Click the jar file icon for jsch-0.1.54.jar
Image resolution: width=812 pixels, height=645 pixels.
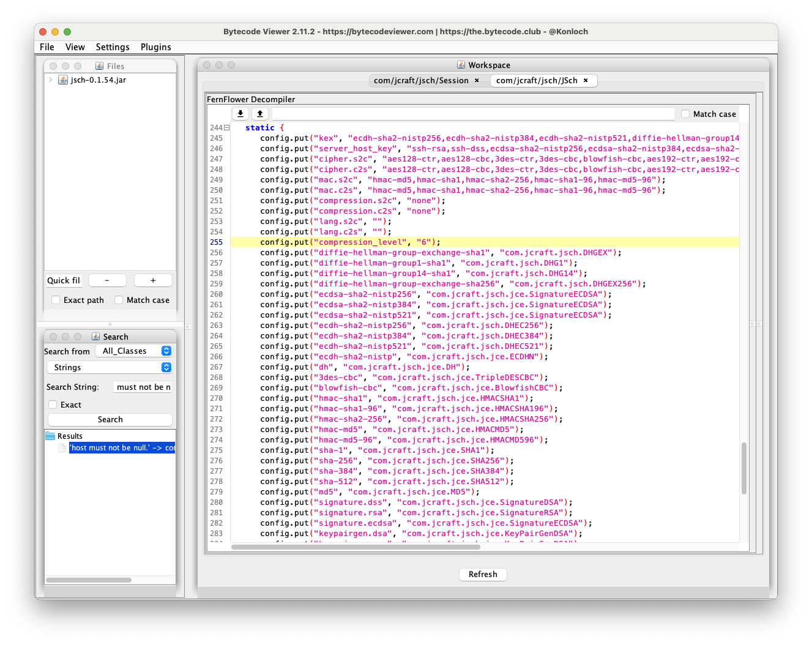[x=63, y=80]
